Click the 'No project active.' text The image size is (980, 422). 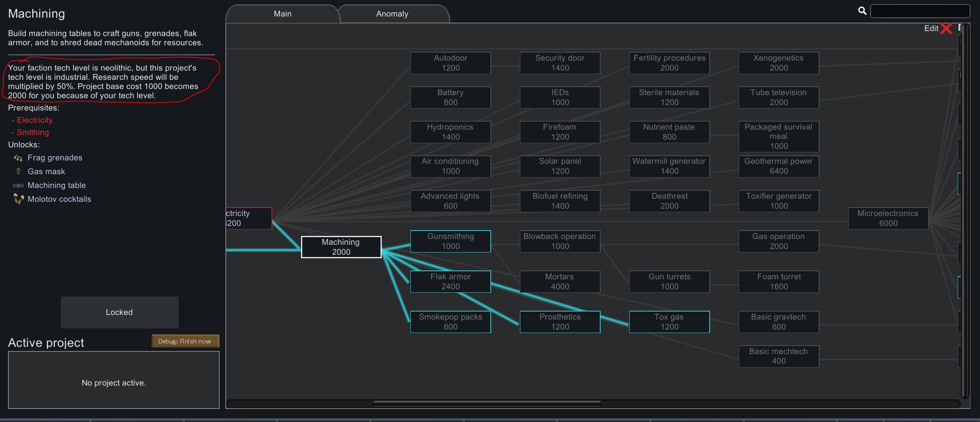[114, 383]
